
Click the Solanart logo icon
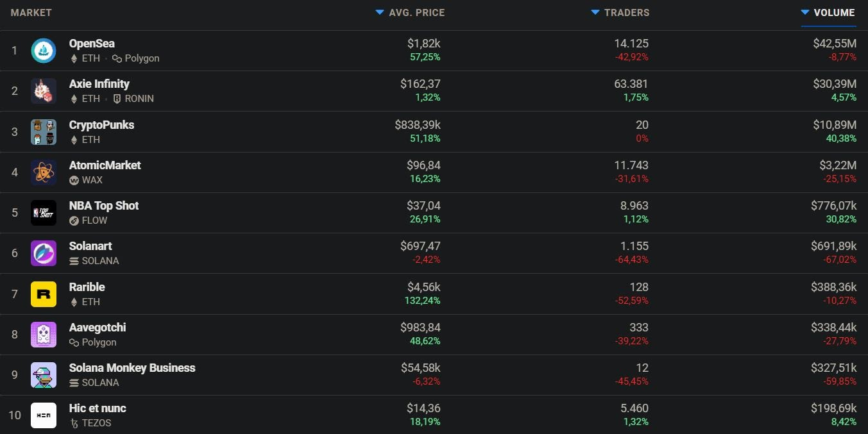tap(44, 253)
